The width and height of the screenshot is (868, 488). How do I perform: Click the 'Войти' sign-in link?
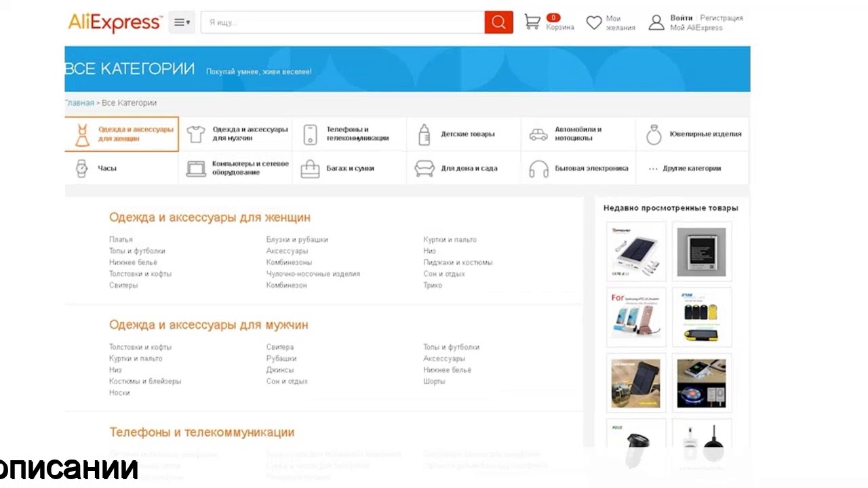[682, 18]
